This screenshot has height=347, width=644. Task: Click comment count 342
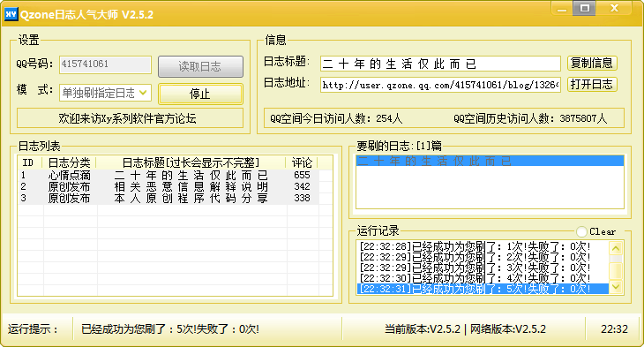[302, 186]
